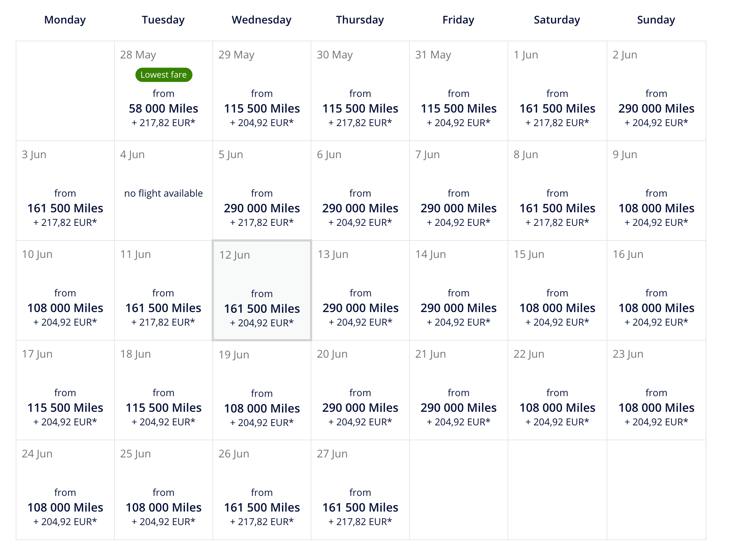The height and width of the screenshot is (560, 747).
Task: Choose the 26 Jun Wednesday fare
Action: click(x=262, y=490)
